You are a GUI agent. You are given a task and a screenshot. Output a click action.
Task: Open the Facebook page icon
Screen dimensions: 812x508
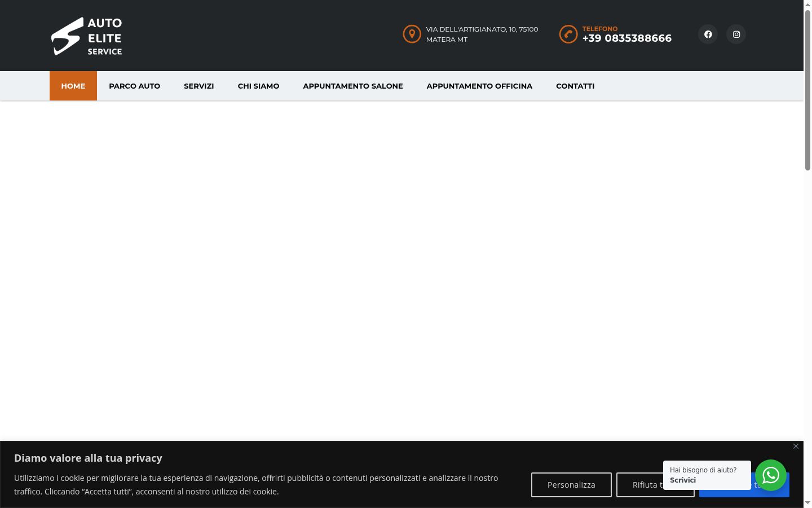pos(708,34)
